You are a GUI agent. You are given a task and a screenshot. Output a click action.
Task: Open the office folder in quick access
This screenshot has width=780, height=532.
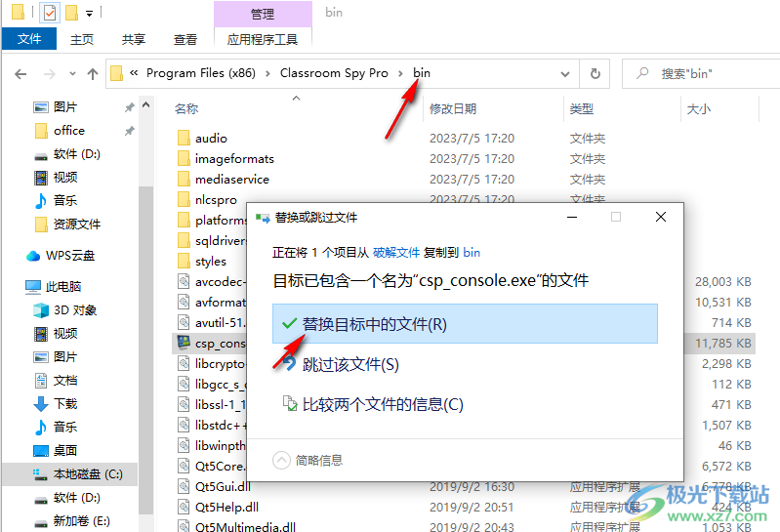(69, 130)
